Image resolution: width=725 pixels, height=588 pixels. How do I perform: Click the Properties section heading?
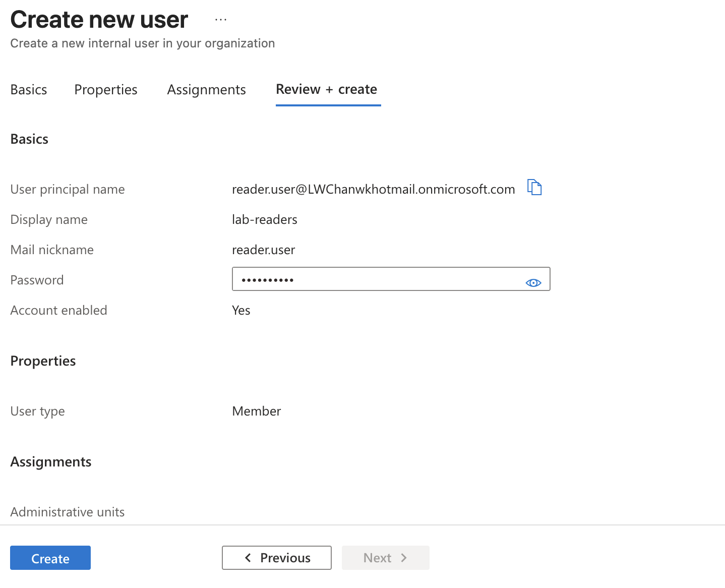click(x=43, y=361)
